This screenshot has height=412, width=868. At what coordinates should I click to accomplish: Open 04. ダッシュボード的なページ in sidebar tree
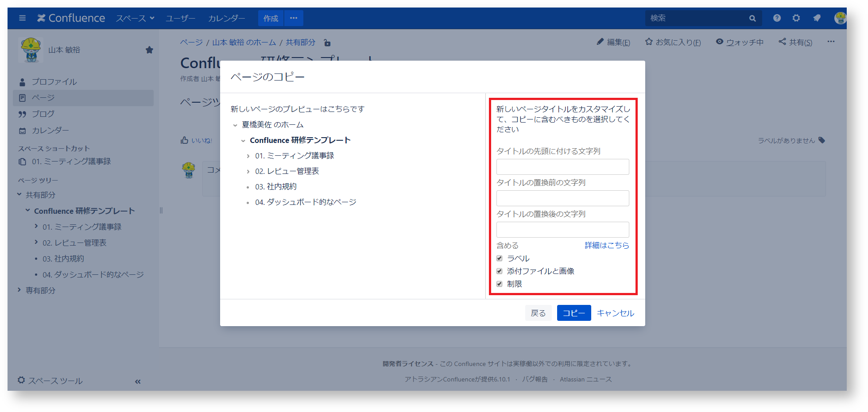tap(93, 275)
